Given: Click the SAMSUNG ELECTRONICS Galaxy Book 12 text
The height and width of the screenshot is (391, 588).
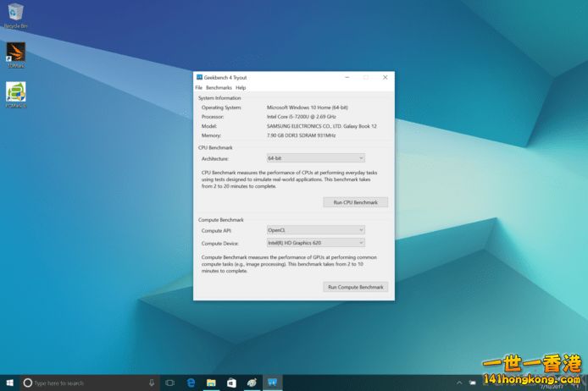Looking at the screenshot, I should pyautogui.click(x=322, y=126).
